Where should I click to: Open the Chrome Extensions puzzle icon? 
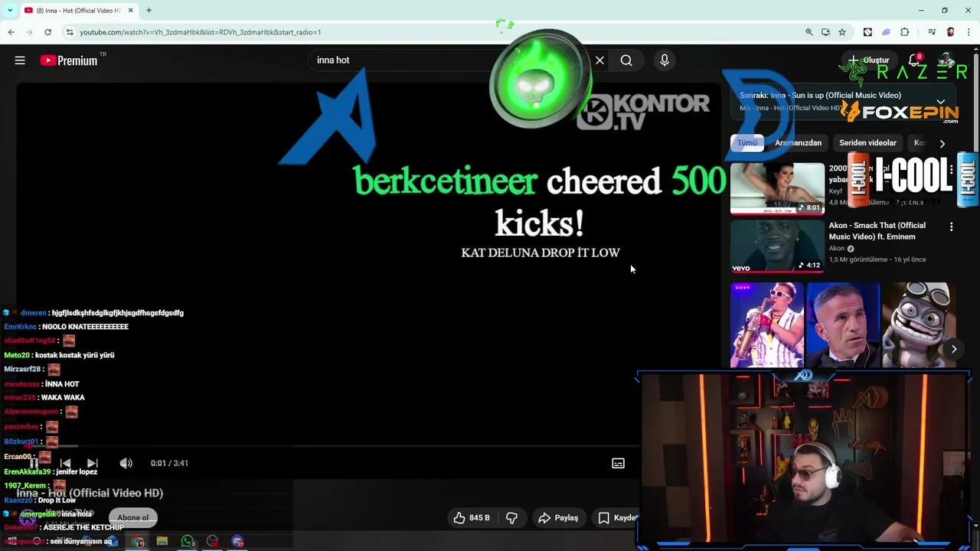(x=905, y=32)
